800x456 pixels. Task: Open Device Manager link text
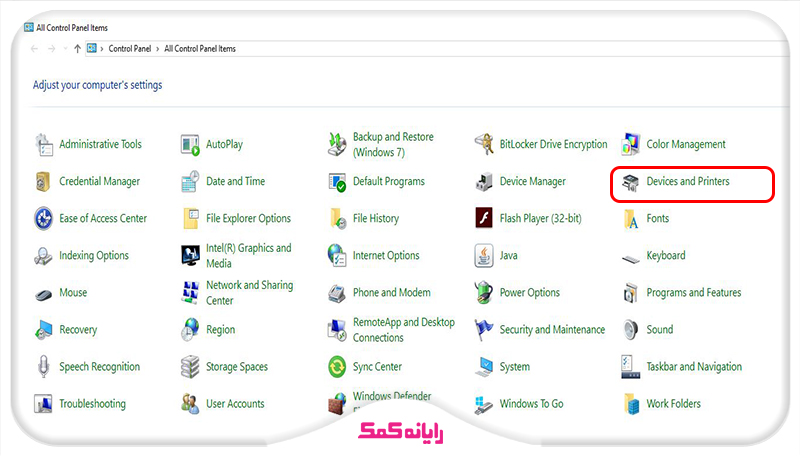(x=533, y=182)
